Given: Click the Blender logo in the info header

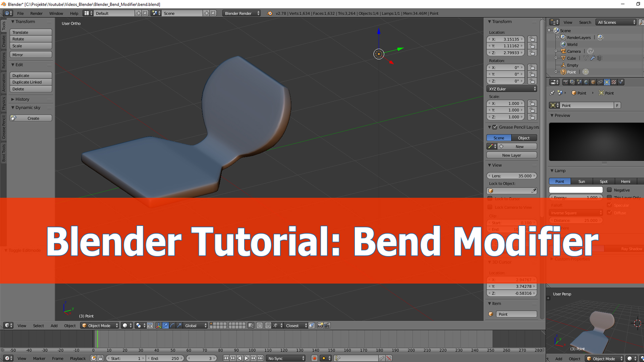Looking at the screenshot, I should click(x=269, y=13).
